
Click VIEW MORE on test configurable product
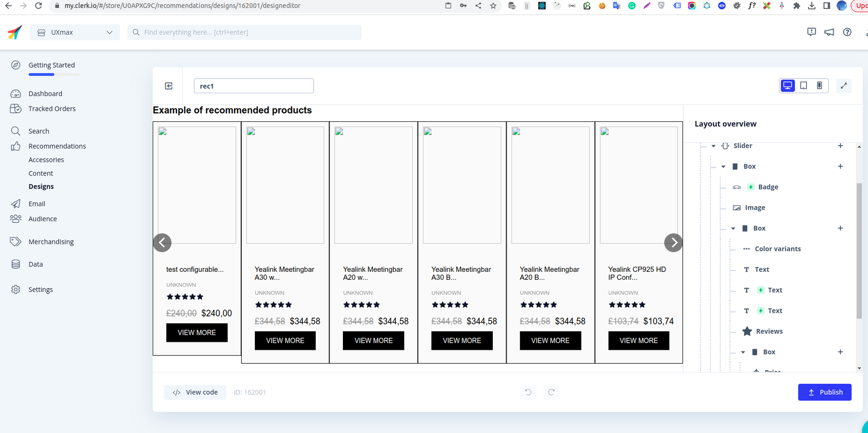(x=197, y=333)
